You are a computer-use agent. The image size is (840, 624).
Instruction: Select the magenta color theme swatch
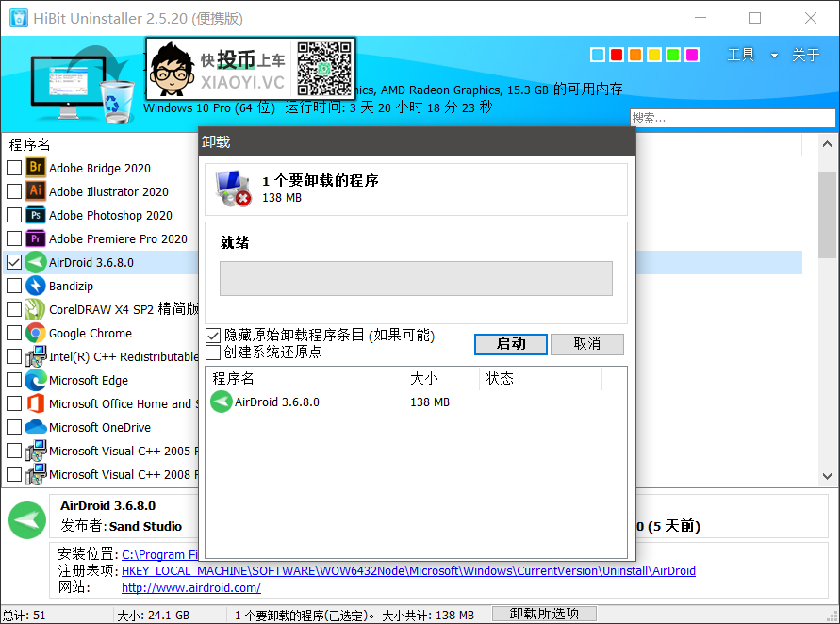[692, 55]
